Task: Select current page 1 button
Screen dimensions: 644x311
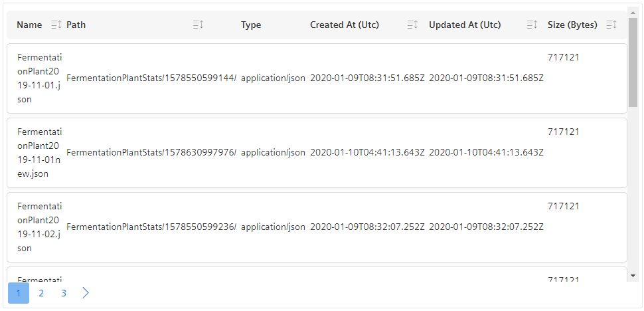Action: 19,293
